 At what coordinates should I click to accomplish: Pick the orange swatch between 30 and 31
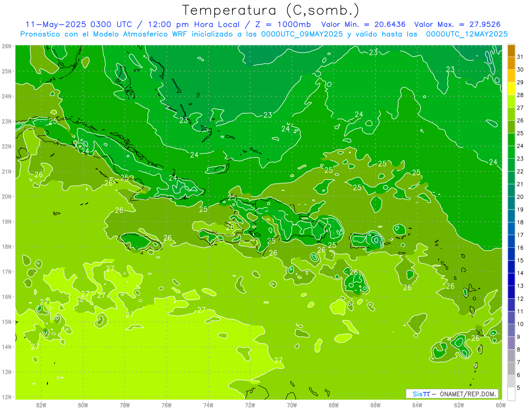[x=511, y=63]
